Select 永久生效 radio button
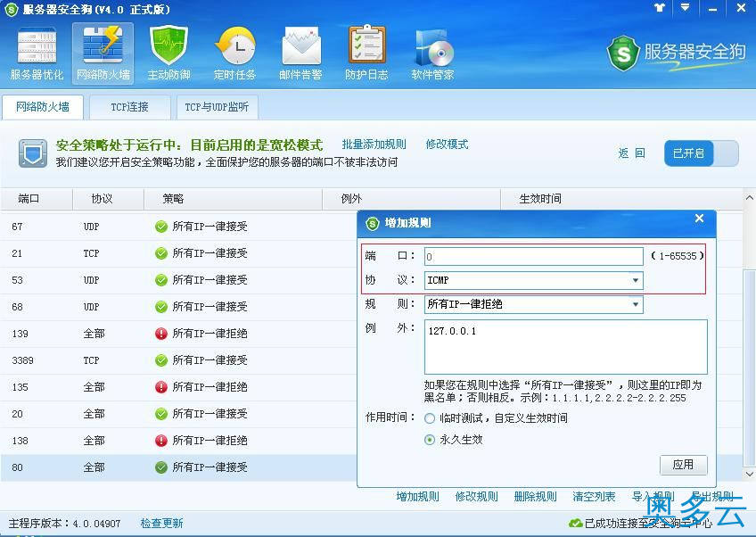The width and height of the screenshot is (756, 537). click(429, 440)
